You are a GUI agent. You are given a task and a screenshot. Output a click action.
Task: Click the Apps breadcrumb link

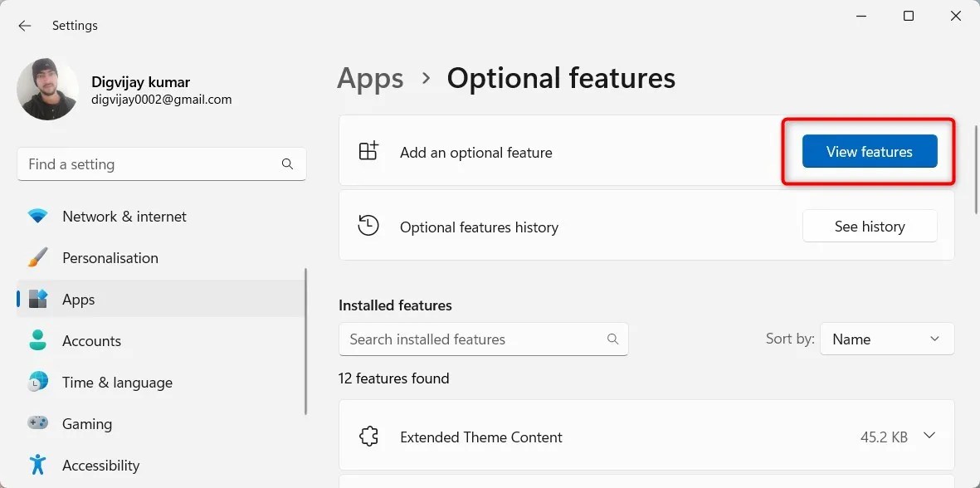(370, 79)
